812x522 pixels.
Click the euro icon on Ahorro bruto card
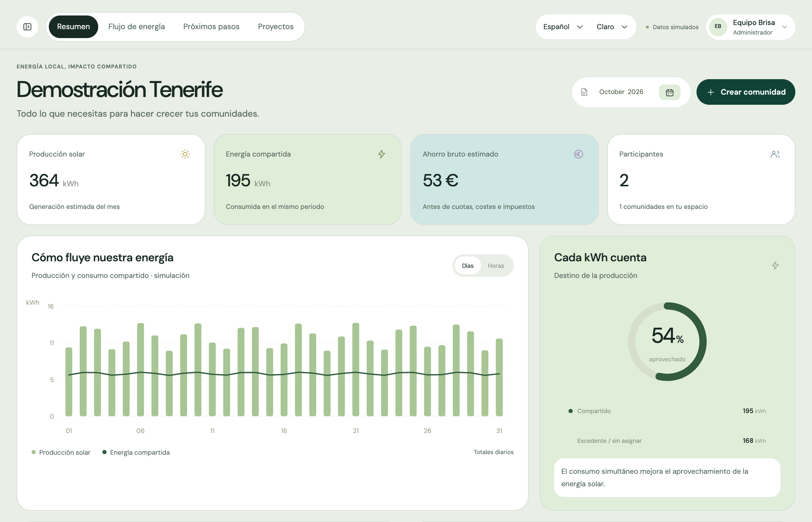(x=578, y=154)
